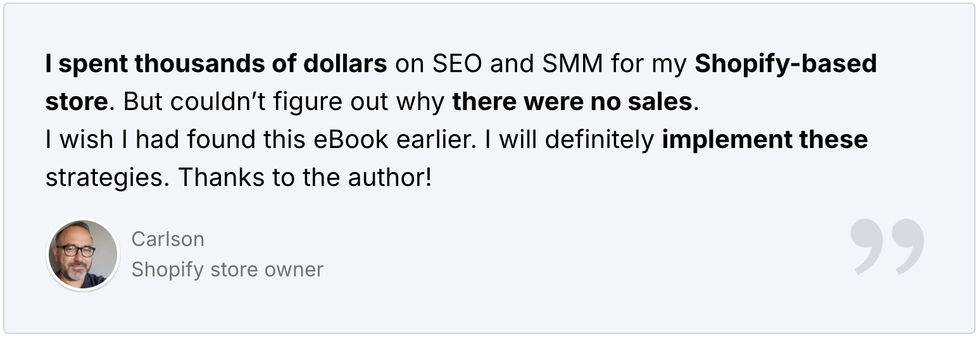Click the name Carlson
Screen dimensions: 980x339
(x=168, y=239)
